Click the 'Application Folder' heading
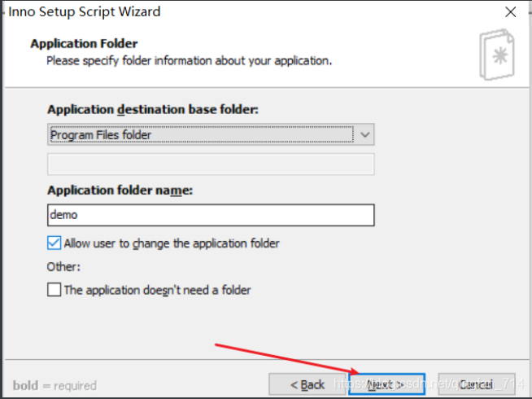This screenshot has height=399, width=532. (84, 43)
